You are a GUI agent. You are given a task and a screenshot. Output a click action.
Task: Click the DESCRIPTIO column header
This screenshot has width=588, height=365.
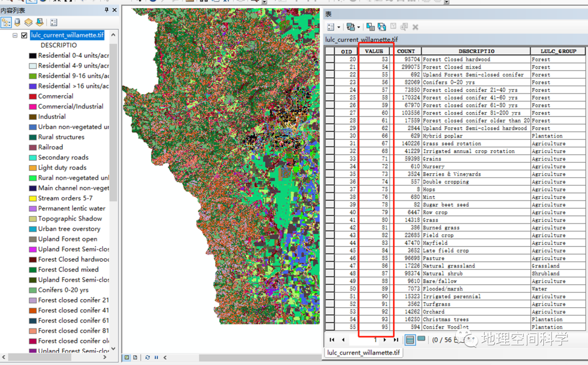[x=476, y=51]
